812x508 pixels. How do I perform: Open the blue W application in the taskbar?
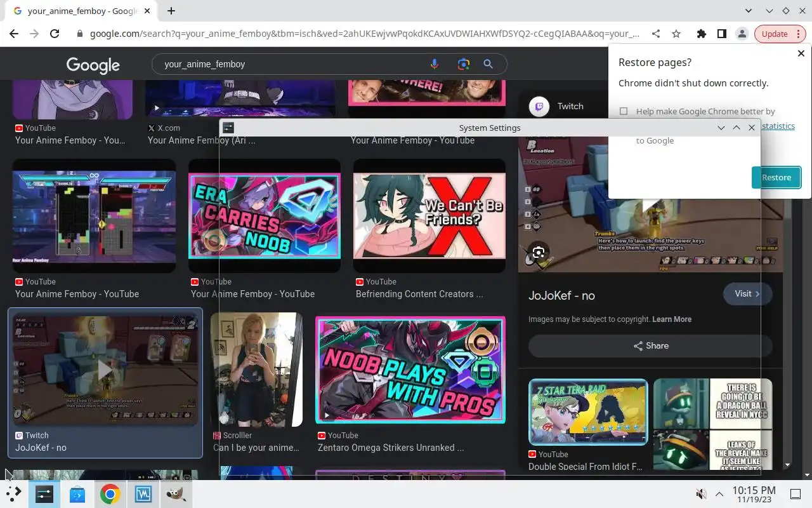[x=143, y=493]
